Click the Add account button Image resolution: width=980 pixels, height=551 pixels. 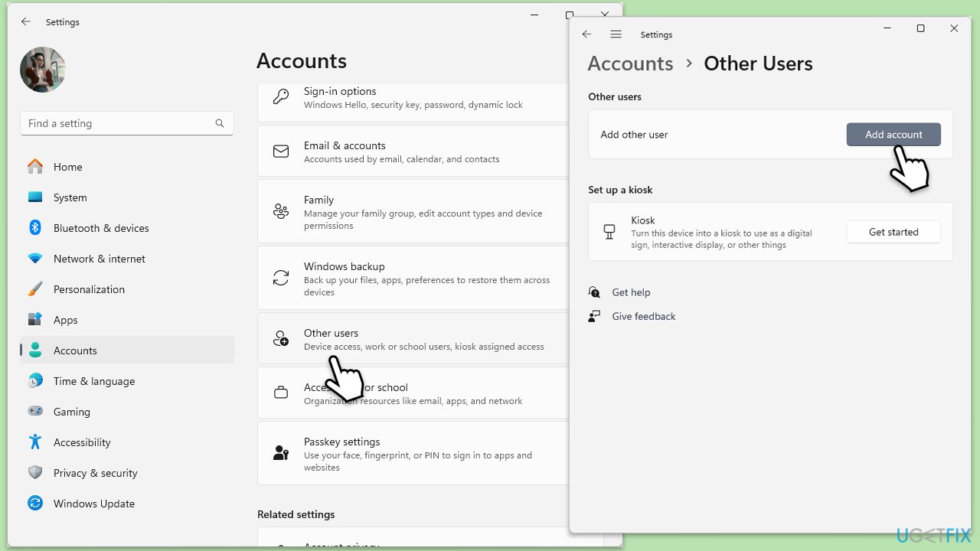893,135
